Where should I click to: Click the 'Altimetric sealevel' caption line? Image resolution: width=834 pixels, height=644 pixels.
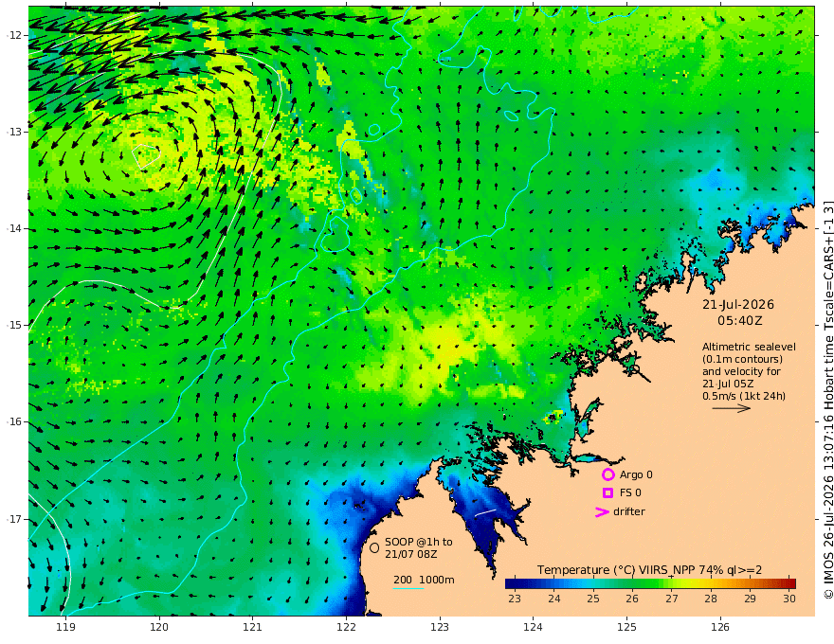tap(749, 347)
